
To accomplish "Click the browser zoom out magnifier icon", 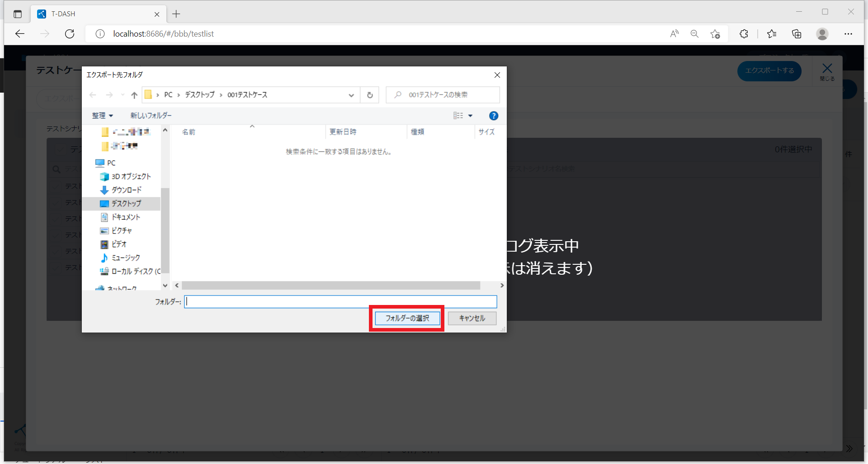I will [x=694, y=34].
